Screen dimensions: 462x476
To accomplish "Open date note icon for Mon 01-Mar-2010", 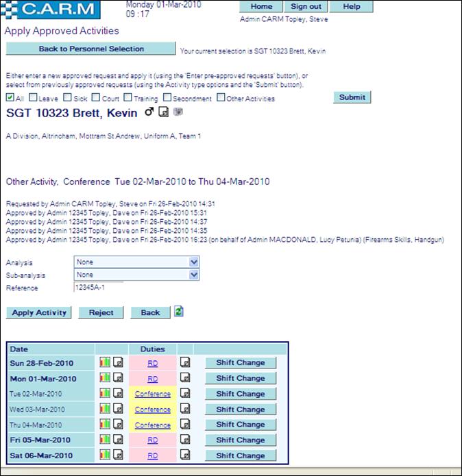I will tap(118, 378).
